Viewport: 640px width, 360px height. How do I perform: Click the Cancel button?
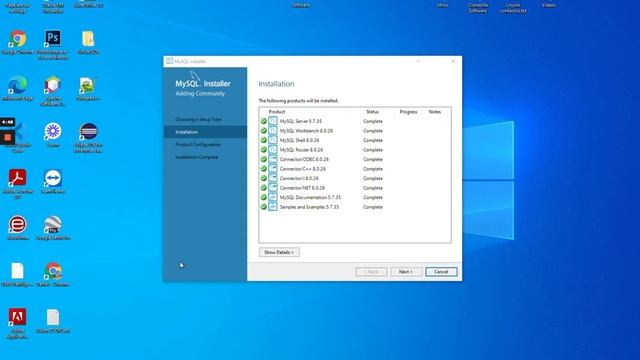point(441,272)
